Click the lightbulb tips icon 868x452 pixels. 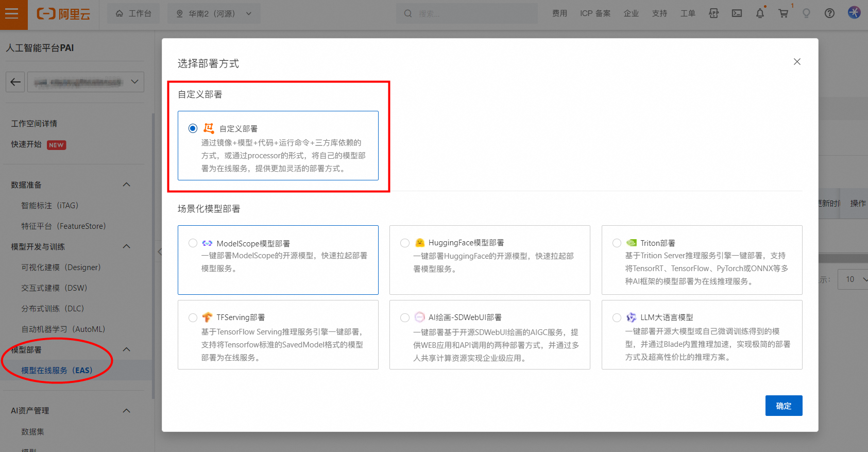806,13
